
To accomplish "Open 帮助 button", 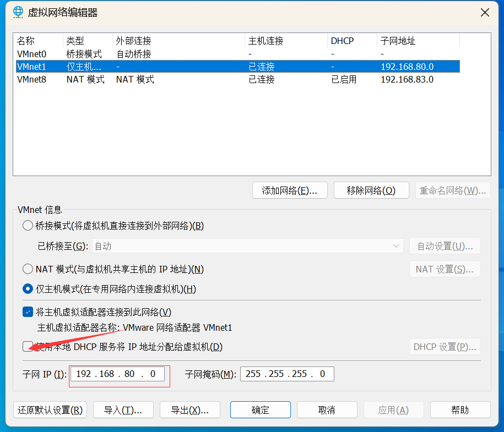I will click(x=460, y=410).
